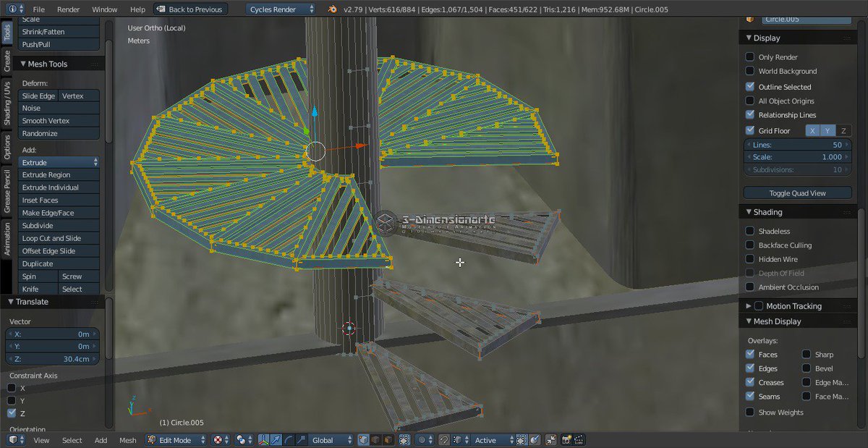
Task: Enable the World Background checkbox
Action: click(750, 71)
